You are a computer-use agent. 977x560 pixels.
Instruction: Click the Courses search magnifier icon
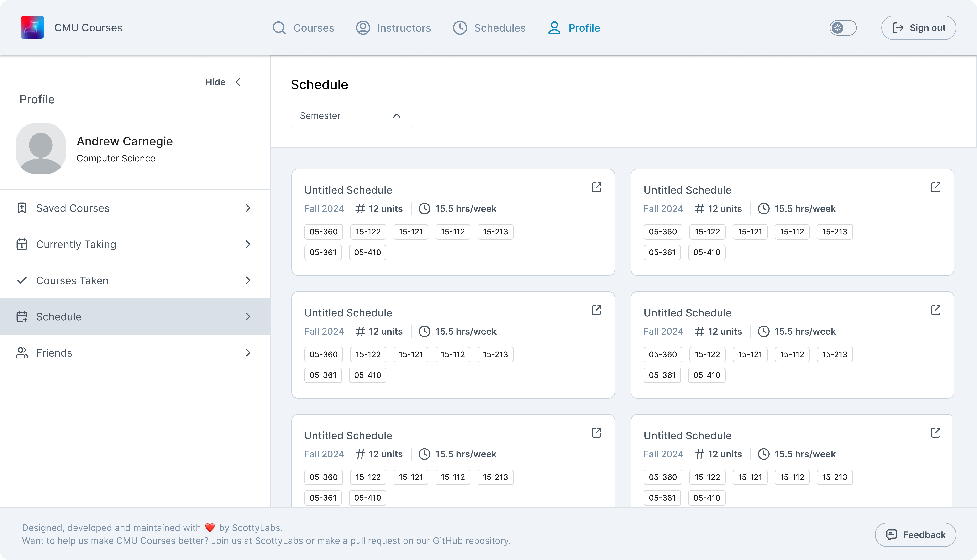[x=279, y=28]
